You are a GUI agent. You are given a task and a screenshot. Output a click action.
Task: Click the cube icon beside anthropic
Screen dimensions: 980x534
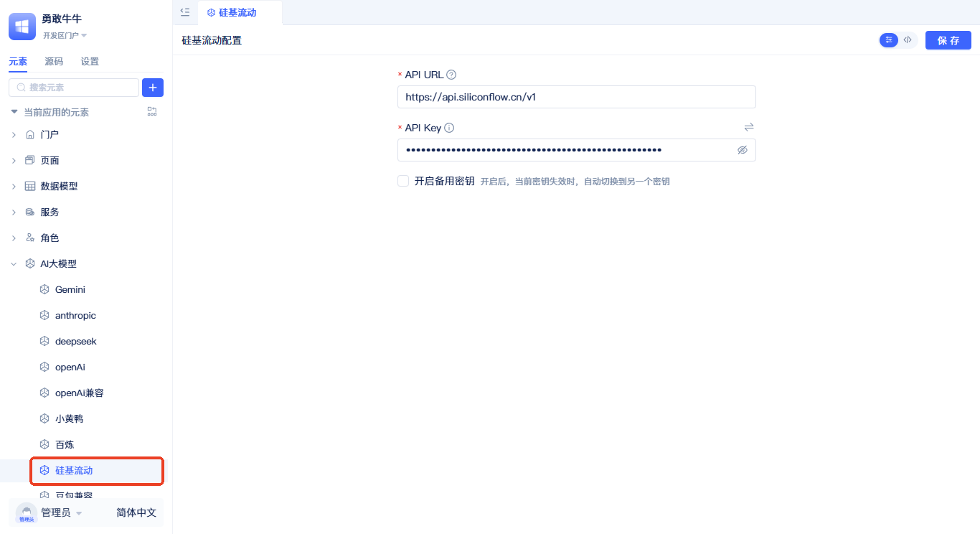pyautogui.click(x=44, y=315)
